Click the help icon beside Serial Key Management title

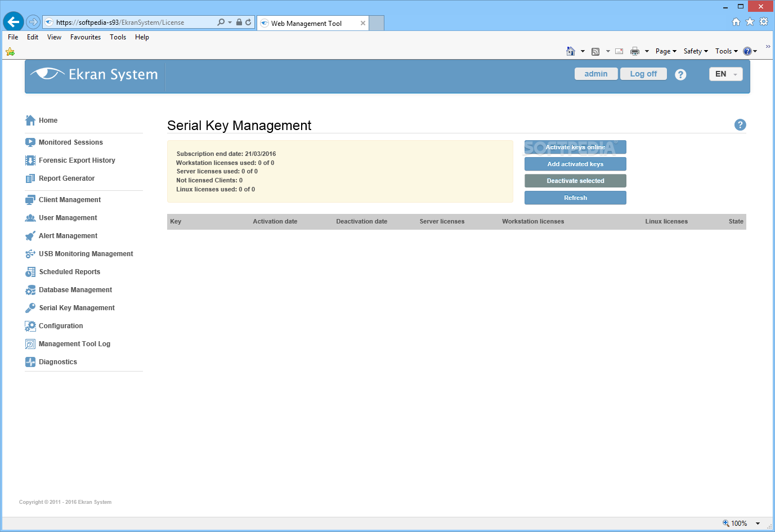(740, 125)
